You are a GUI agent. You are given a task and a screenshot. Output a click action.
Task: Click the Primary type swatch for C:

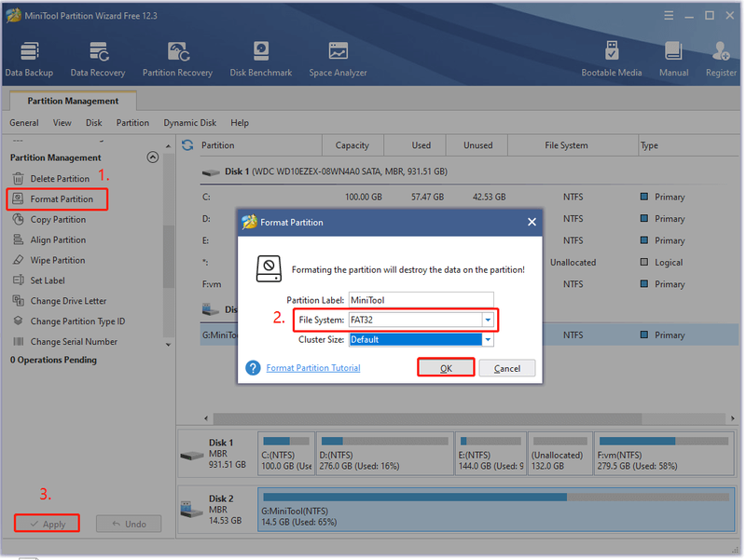coord(644,197)
